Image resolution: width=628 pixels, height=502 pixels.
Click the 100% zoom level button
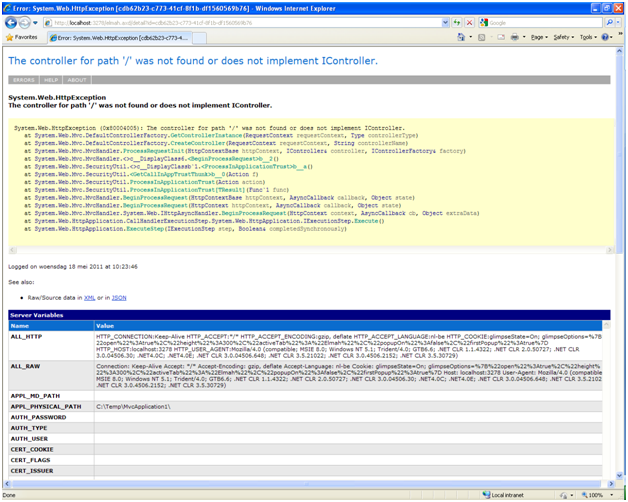pyautogui.click(x=592, y=495)
